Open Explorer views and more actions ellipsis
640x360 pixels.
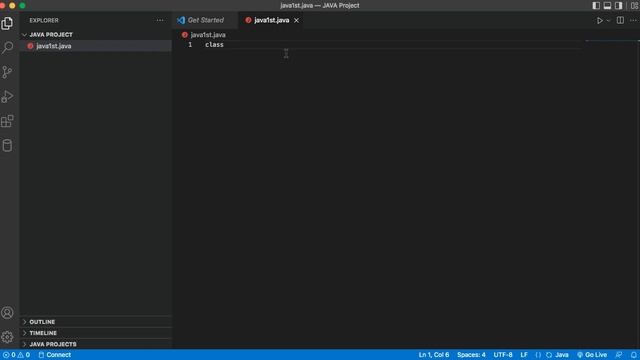(160, 20)
